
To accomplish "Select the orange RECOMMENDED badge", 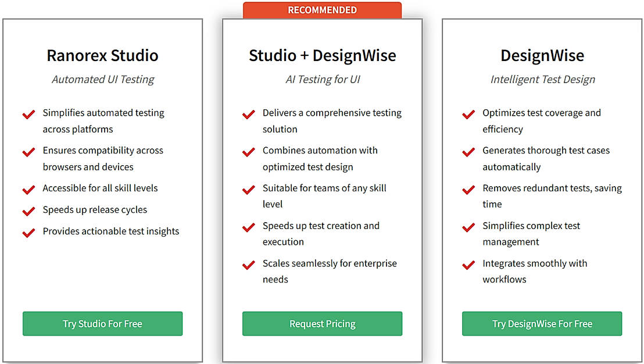I will (322, 10).
